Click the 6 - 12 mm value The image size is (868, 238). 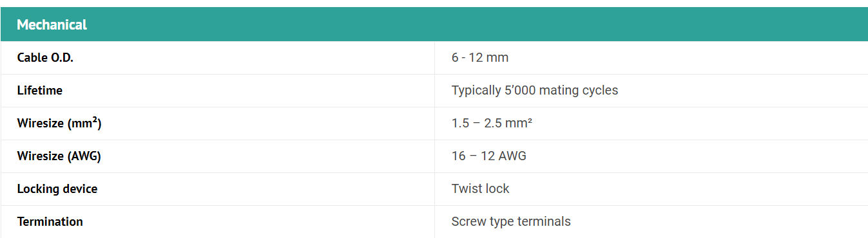click(480, 58)
